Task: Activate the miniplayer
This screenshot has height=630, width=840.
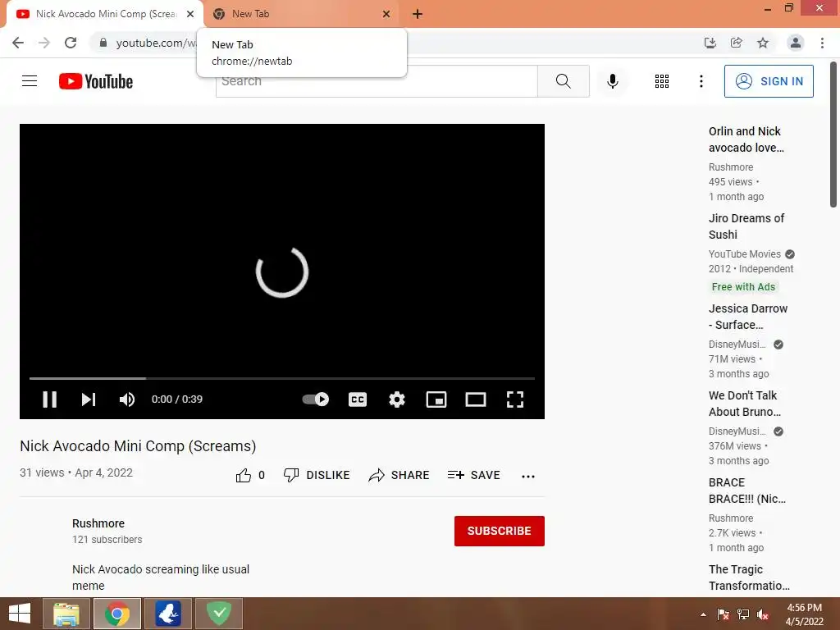Action: (x=436, y=399)
